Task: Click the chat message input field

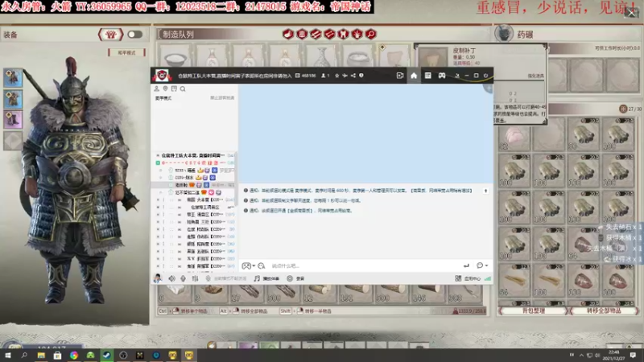Action: click(364, 266)
